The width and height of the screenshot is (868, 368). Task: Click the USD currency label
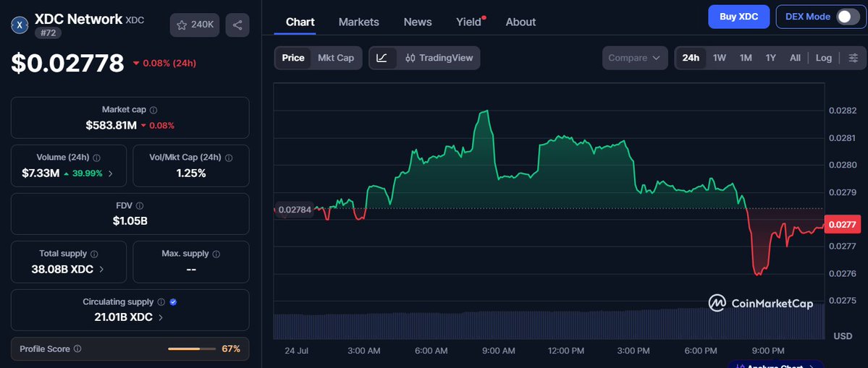pos(843,336)
